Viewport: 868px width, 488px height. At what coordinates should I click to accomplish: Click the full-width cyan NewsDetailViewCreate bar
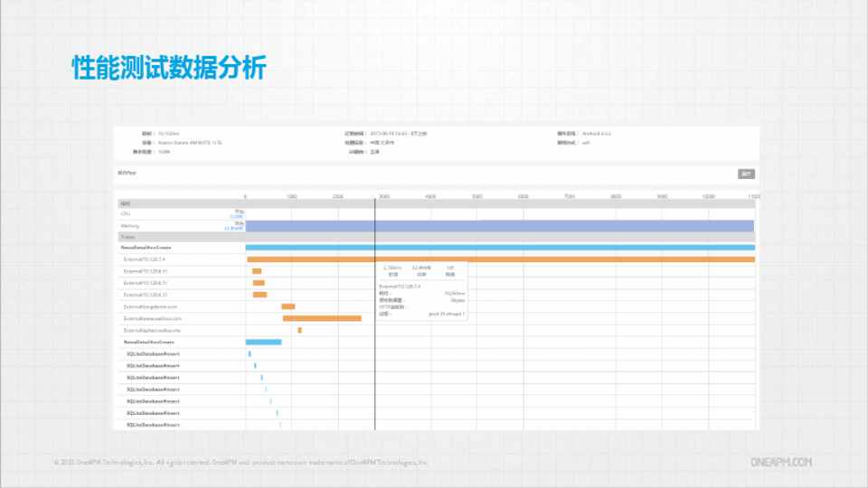[x=499, y=247]
